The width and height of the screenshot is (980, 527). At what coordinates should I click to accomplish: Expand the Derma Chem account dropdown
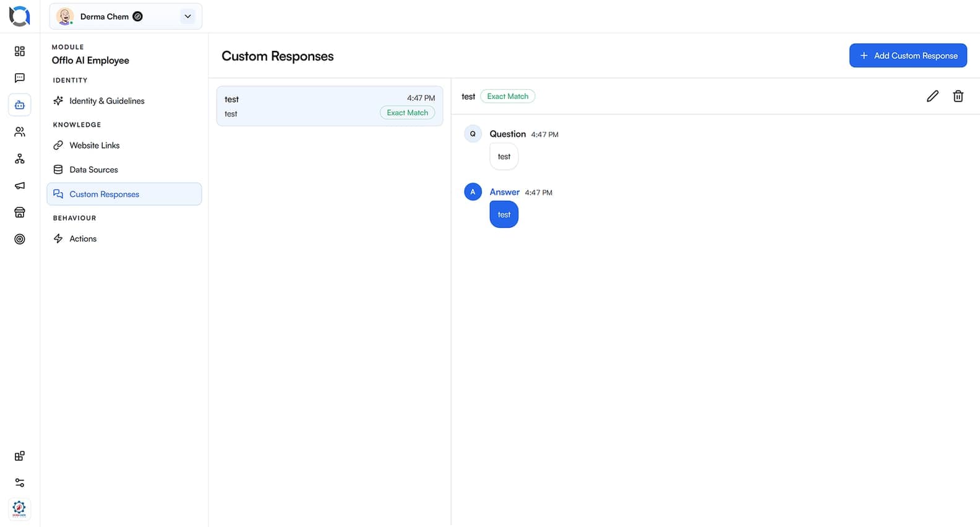tap(187, 17)
